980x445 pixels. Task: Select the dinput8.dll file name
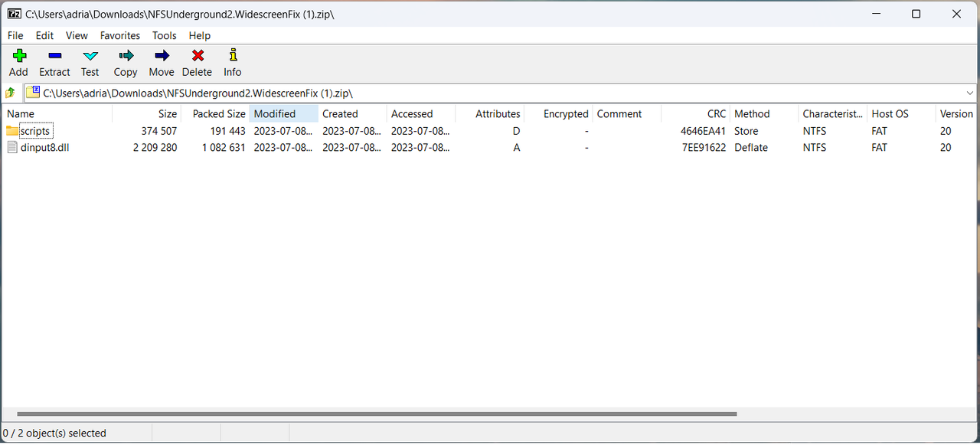(x=44, y=147)
